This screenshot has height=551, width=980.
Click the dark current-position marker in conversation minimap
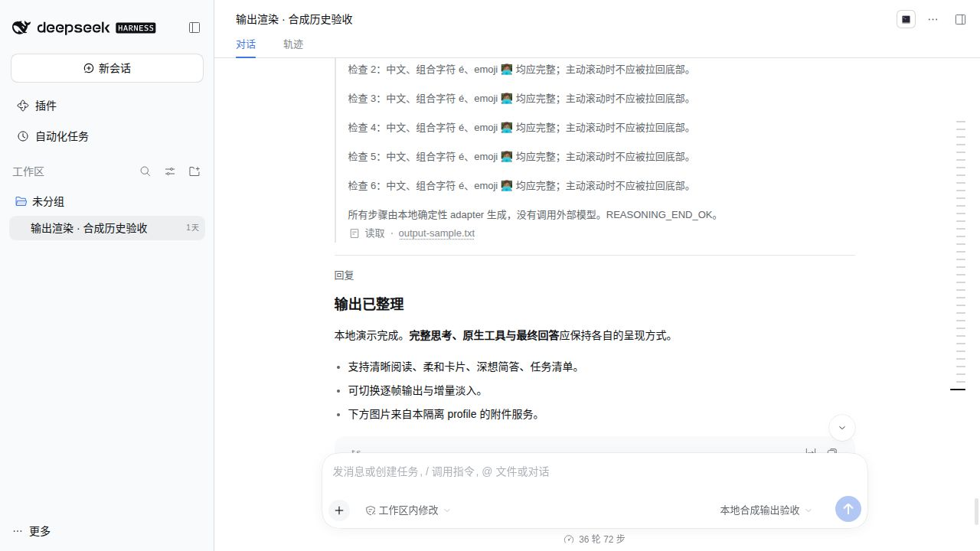click(958, 390)
